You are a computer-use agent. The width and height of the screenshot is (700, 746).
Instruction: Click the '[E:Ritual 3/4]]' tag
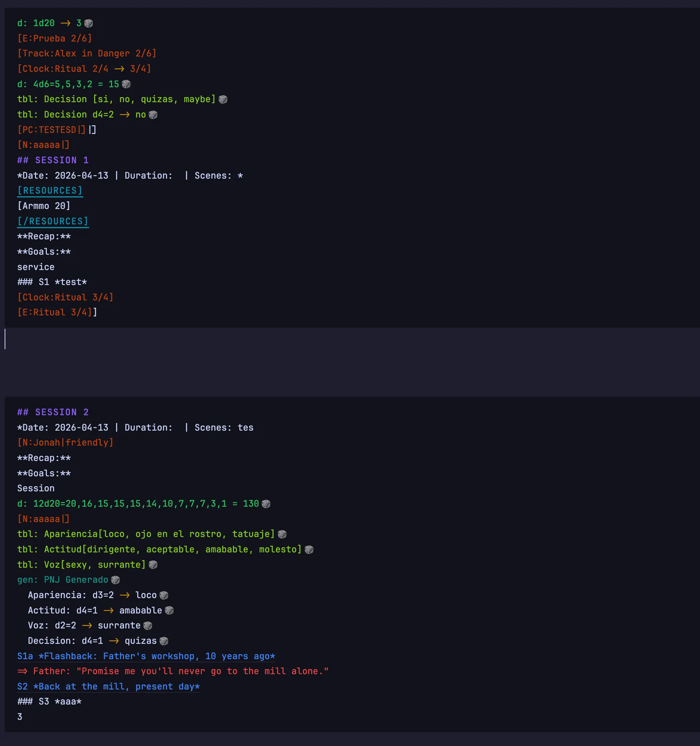57,312
